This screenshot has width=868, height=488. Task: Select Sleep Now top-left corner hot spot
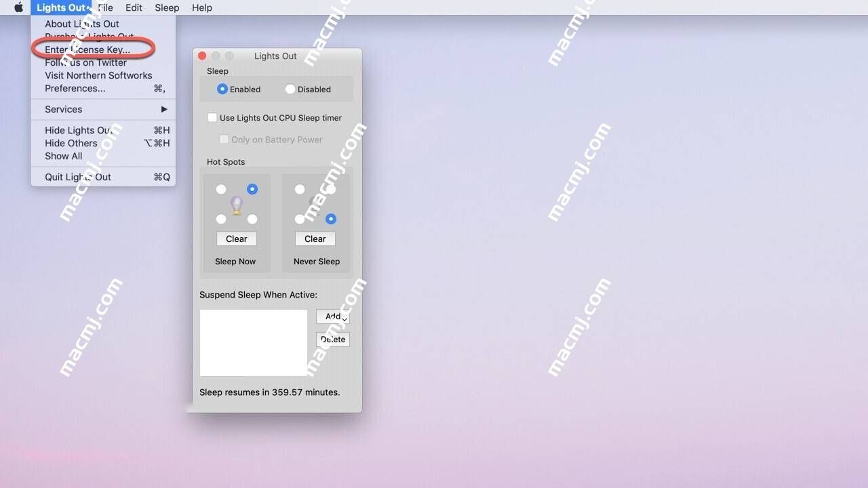click(x=221, y=189)
